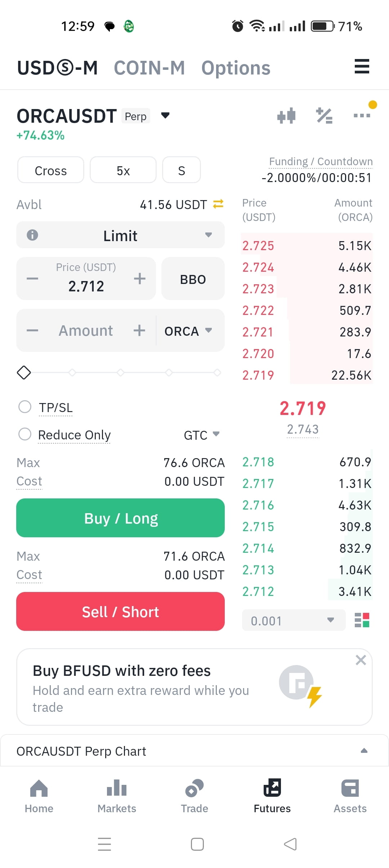Tap the Buy / Long button
The image size is (389, 868).
(x=121, y=518)
